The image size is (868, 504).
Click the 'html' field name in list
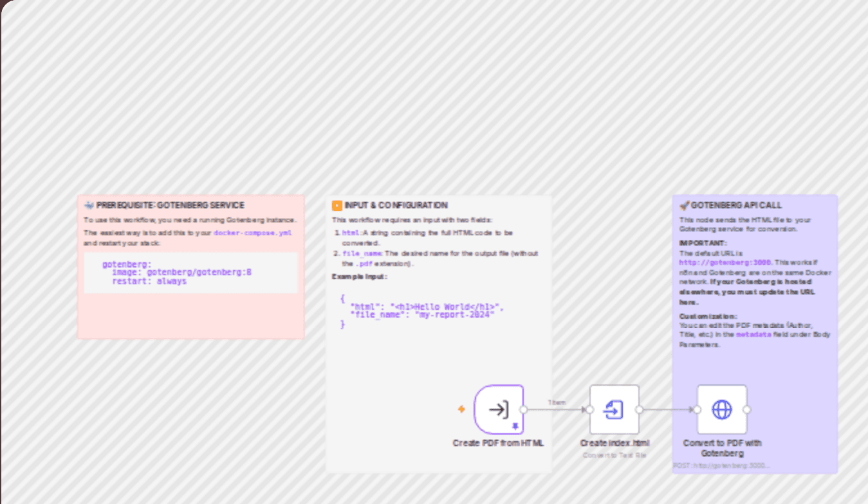[351, 233]
